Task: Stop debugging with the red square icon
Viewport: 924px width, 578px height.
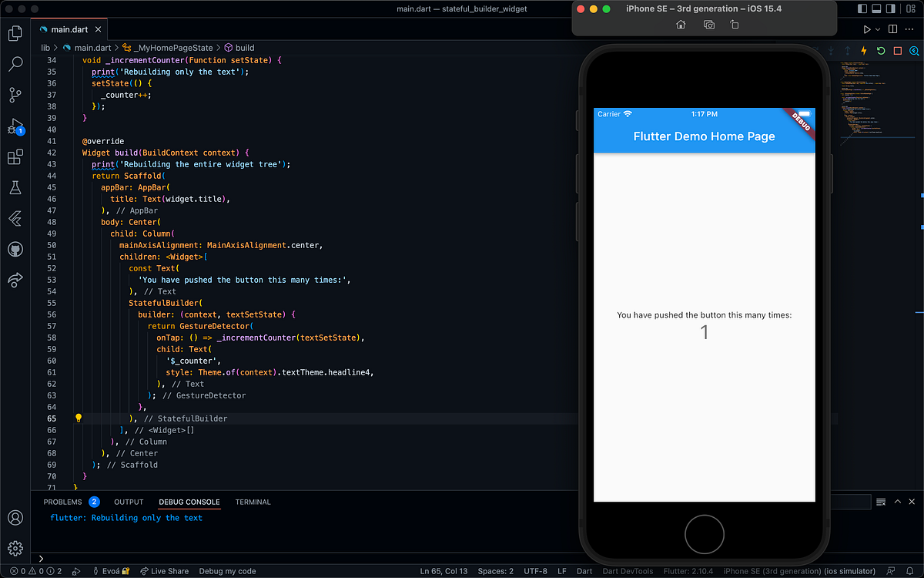Action: pyautogui.click(x=897, y=50)
